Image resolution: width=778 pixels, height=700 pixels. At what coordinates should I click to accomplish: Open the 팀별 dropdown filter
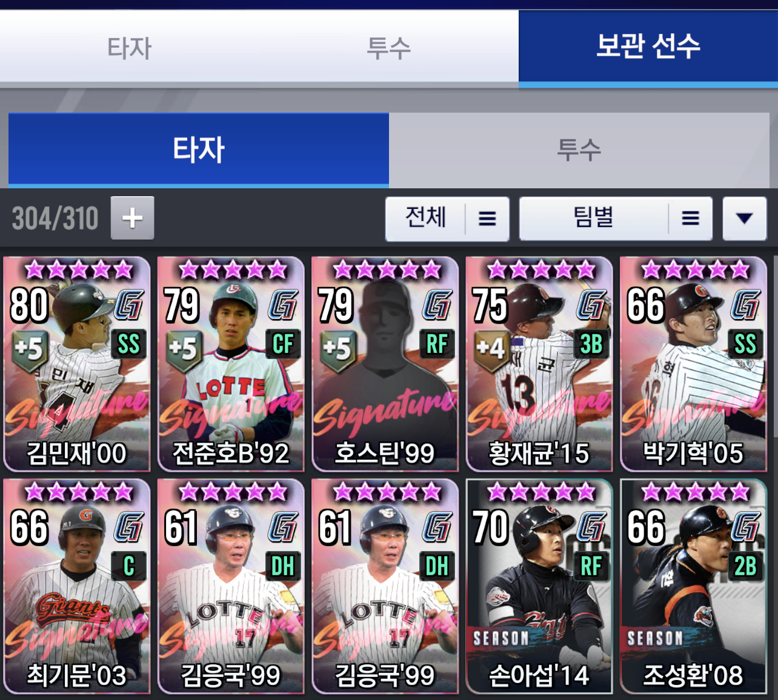[x=616, y=218]
